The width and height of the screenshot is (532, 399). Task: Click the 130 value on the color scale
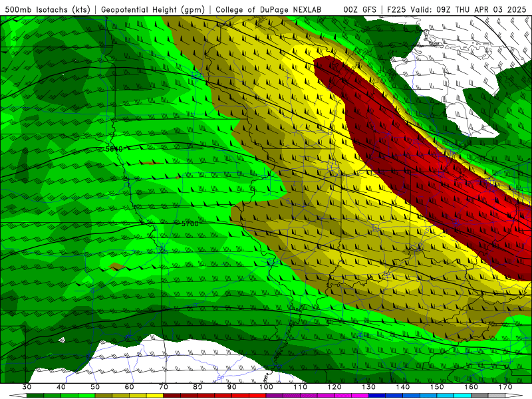coord(368,387)
